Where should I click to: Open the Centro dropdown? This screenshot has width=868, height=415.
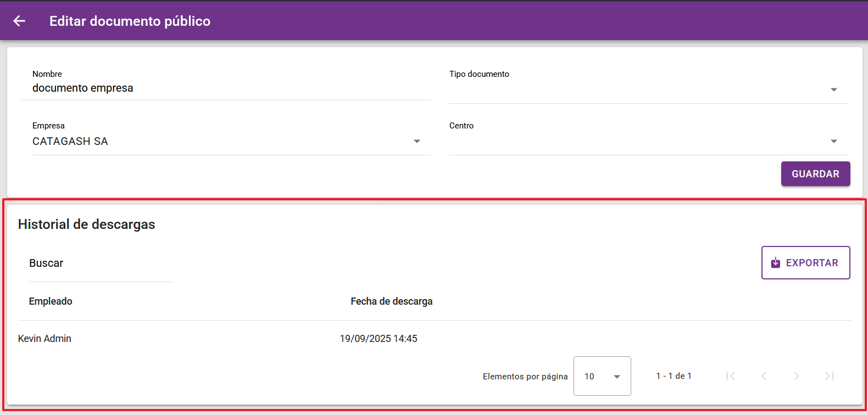click(x=648, y=142)
